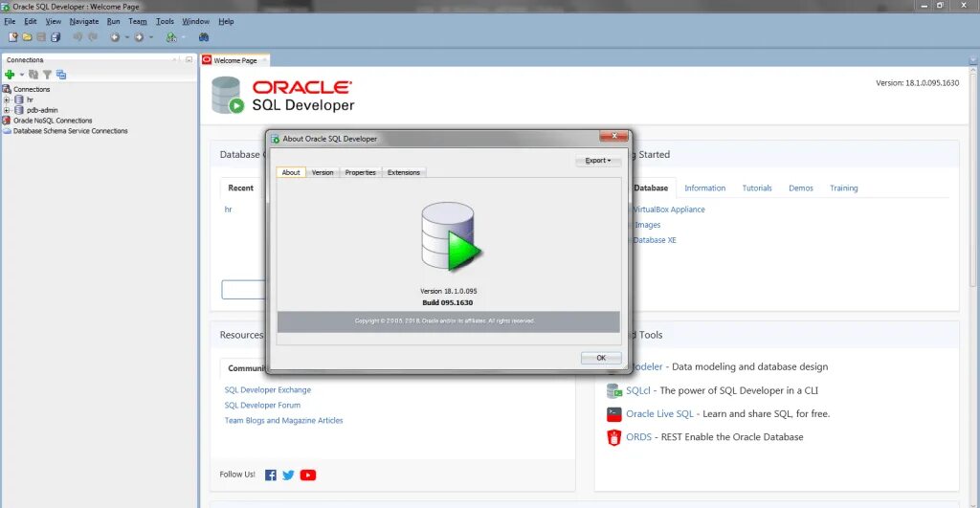Open the Export dropdown in About dialog
980x508 pixels.
[598, 161]
